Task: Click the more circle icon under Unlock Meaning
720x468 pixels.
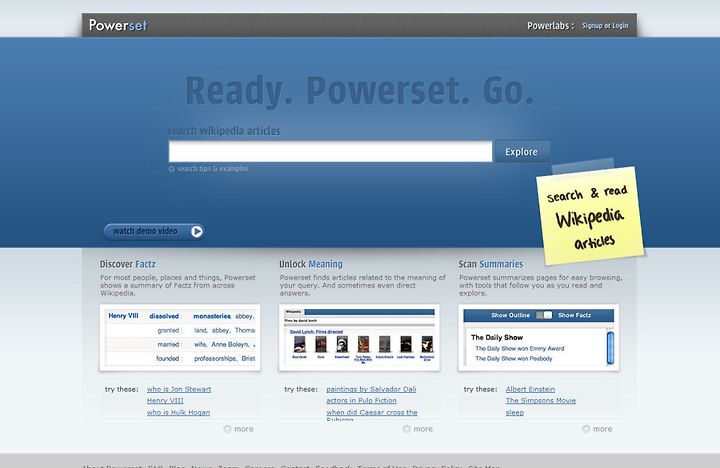Action: 406,429
